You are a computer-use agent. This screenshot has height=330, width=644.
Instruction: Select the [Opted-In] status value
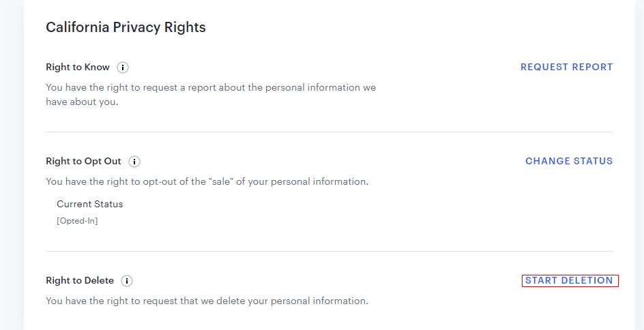77,221
